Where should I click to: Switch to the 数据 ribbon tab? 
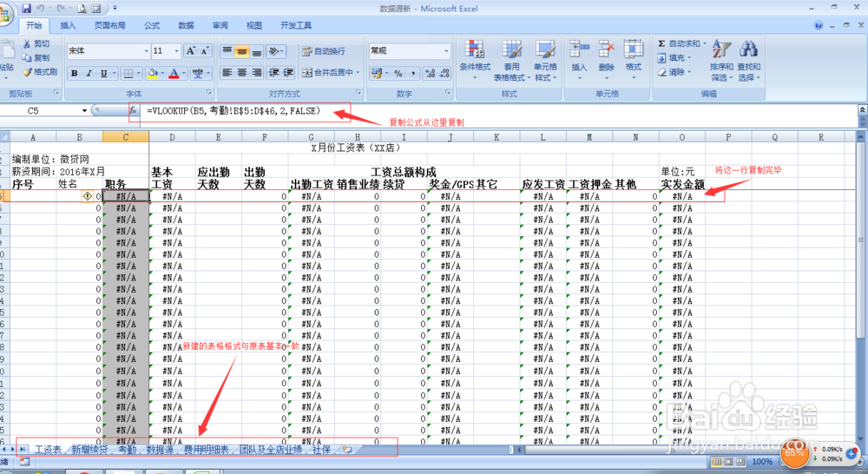186,25
